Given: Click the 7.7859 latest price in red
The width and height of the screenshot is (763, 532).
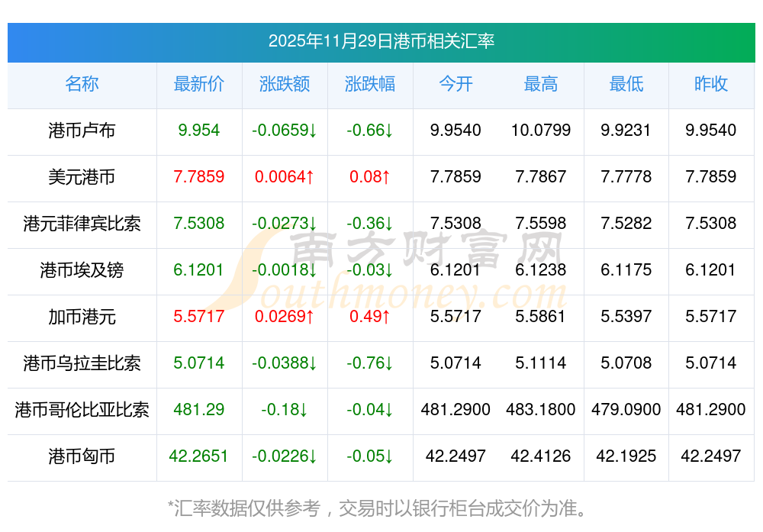Looking at the screenshot, I should tap(198, 177).
